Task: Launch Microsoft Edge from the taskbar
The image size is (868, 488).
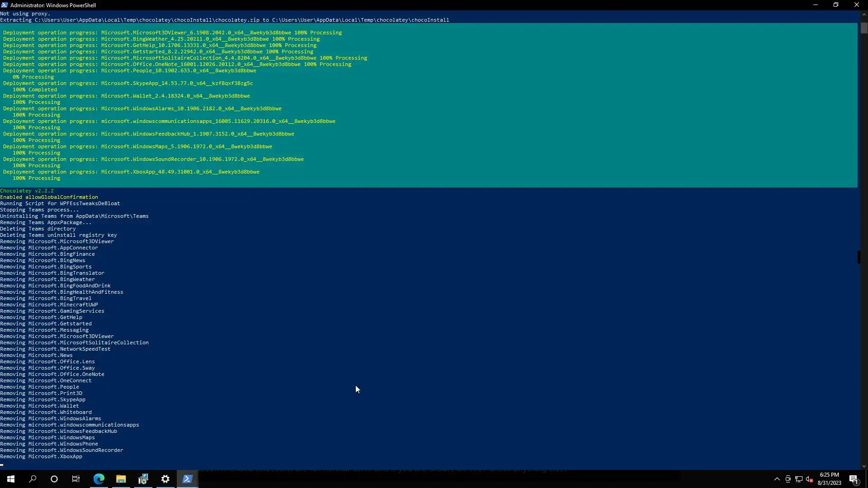Action: [x=99, y=479]
